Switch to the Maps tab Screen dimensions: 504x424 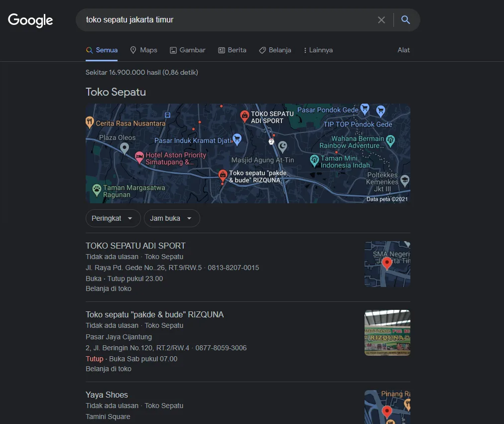click(x=143, y=50)
